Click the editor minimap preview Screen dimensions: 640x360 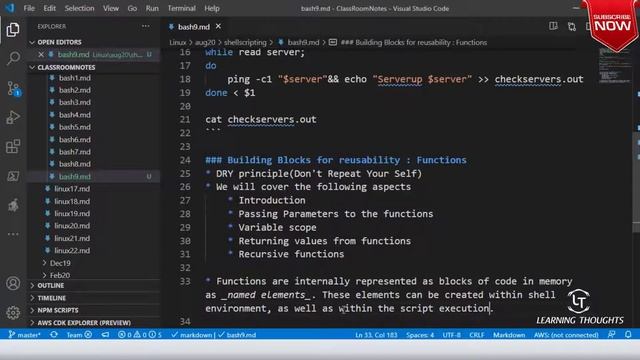point(614,66)
